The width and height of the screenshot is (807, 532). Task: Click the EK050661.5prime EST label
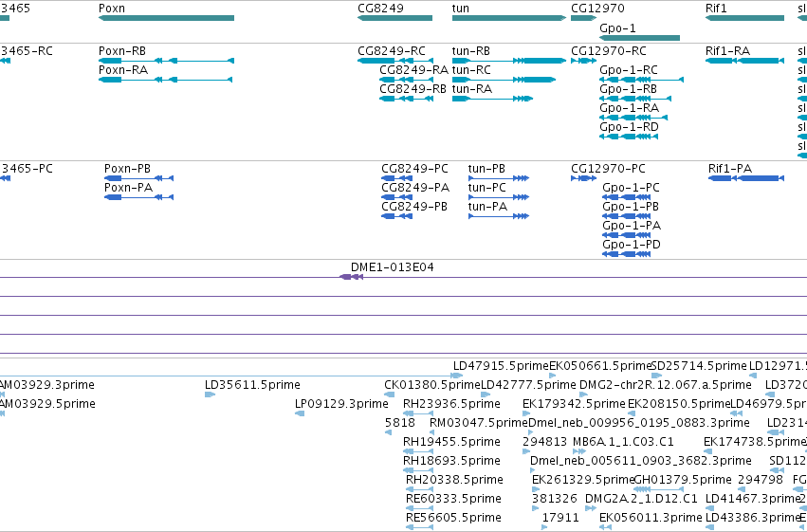(600, 366)
